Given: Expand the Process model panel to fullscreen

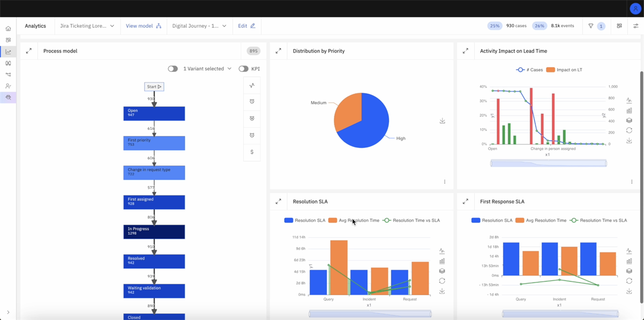Looking at the screenshot, I should (x=28, y=51).
